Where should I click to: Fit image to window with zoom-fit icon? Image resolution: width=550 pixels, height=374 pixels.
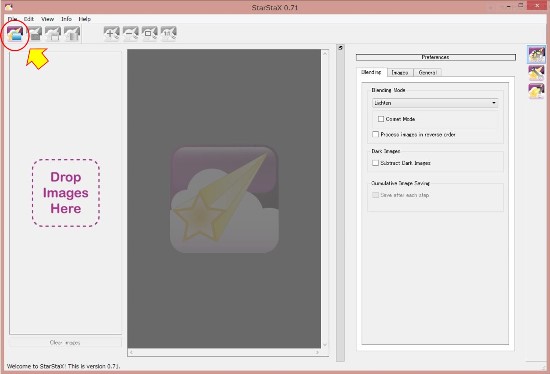[x=149, y=33]
